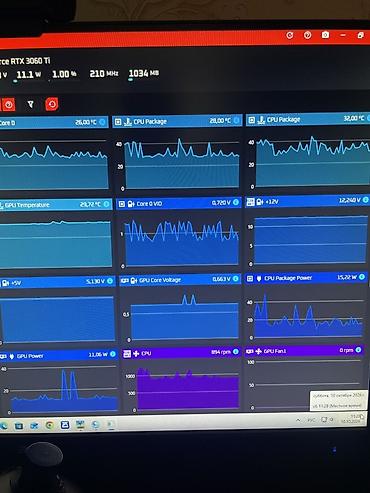The height and width of the screenshot is (493, 370).
Task: Click the red reset arrow toolbar button
Action: click(52, 104)
